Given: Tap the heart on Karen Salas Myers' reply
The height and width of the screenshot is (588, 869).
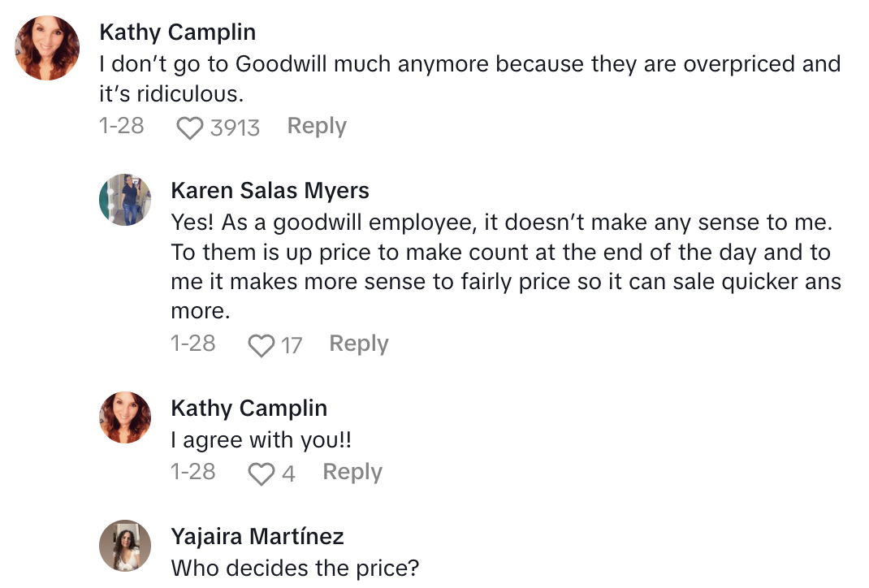Looking at the screenshot, I should 261,345.
